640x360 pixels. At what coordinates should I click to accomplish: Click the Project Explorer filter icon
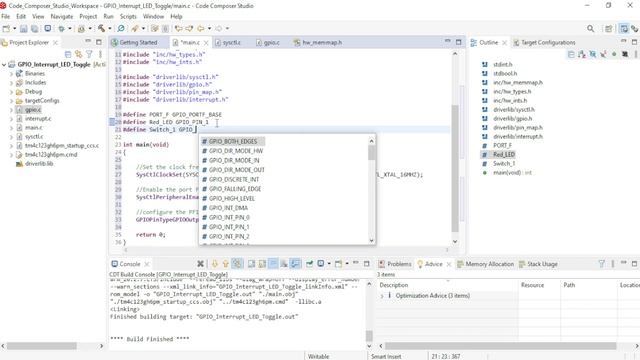click(89, 54)
